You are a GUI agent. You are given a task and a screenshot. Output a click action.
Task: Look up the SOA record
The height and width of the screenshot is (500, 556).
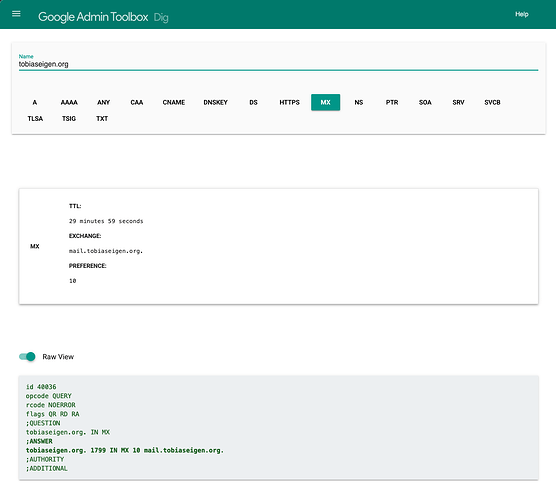point(425,102)
